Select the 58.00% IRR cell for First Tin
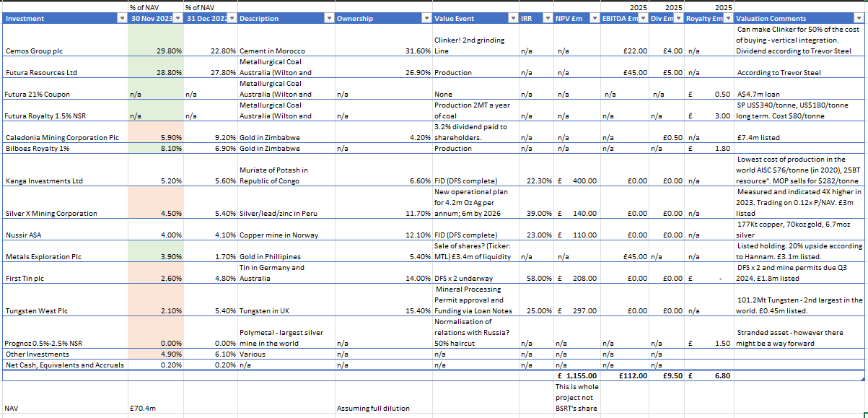This screenshot has width=868, height=418. pyautogui.click(x=535, y=273)
